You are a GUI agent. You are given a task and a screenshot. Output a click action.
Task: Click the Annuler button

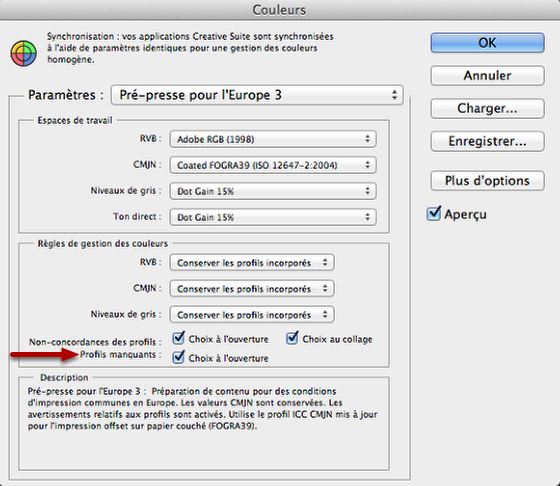(x=487, y=75)
